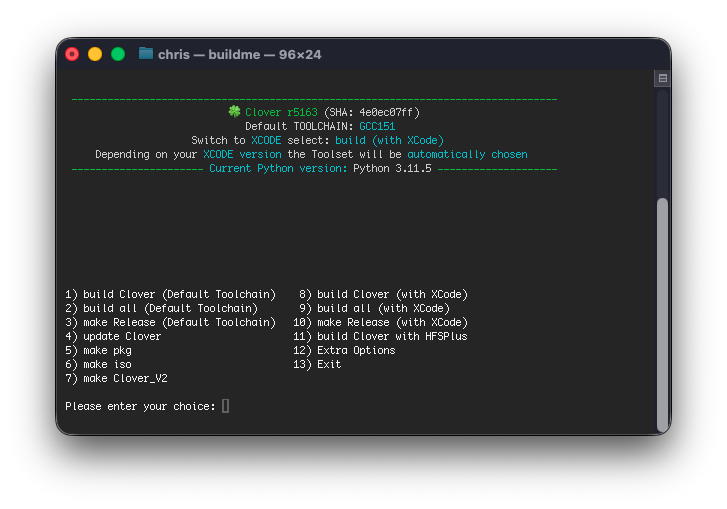Click the folder proxy icon in the title bar

click(x=146, y=54)
